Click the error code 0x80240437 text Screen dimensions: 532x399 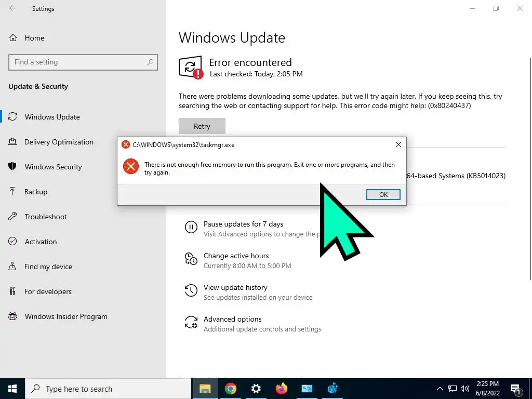449,105
